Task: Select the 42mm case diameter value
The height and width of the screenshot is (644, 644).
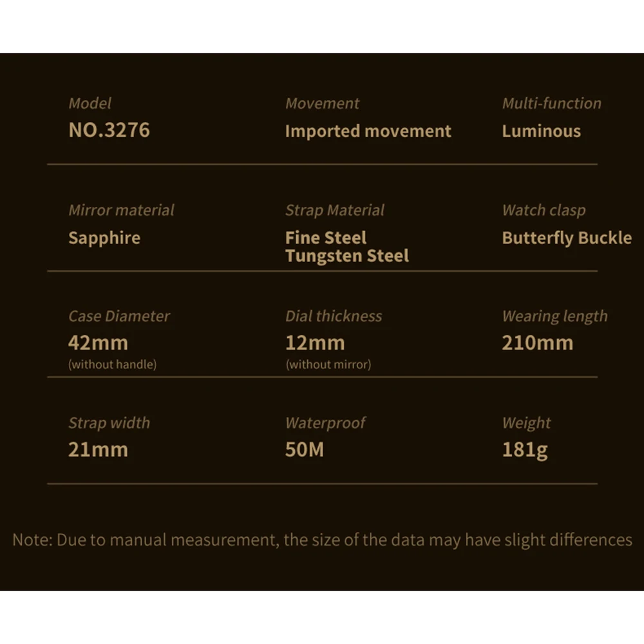Action: (98, 343)
